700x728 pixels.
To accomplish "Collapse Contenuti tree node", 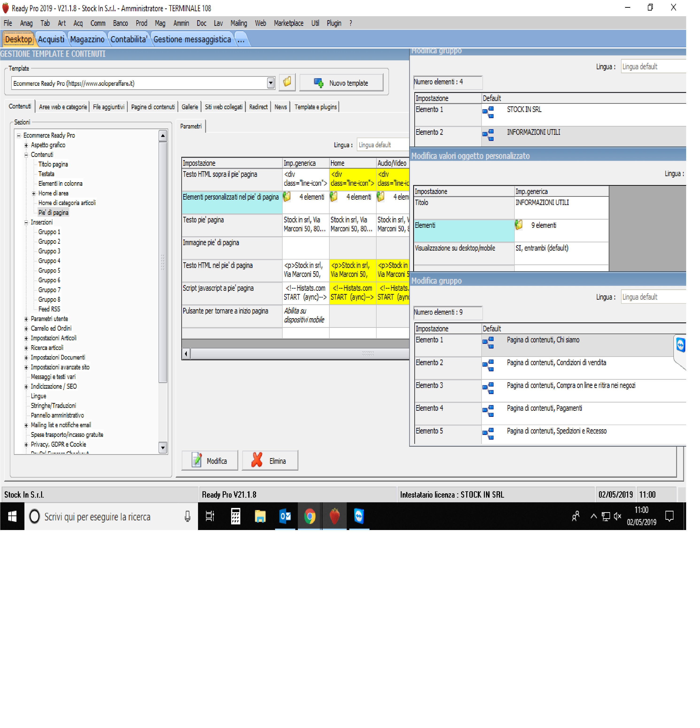I will [x=26, y=155].
